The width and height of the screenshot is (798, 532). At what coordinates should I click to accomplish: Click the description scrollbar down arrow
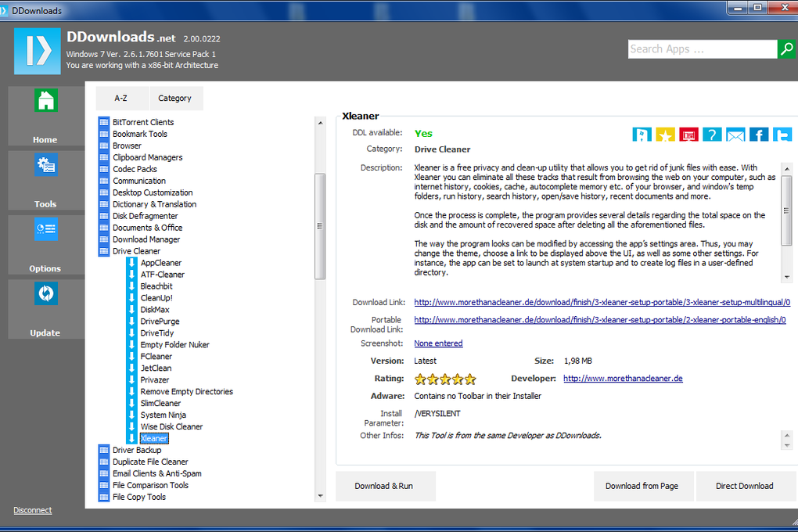point(787,277)
